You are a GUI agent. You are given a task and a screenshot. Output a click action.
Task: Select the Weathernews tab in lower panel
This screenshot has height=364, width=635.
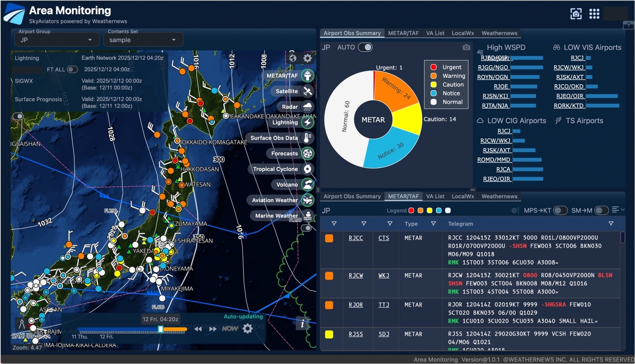tap(499, 196)
